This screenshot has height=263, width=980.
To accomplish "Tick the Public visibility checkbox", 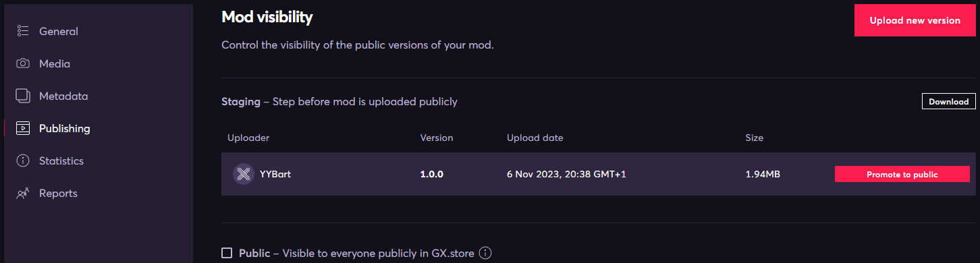I will pos(227,254).
